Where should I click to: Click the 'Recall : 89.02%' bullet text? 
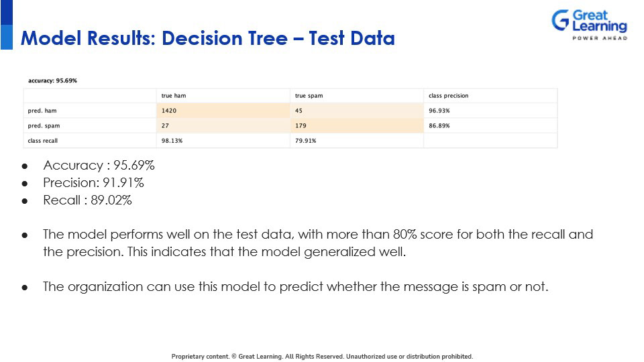pos(87,200)
